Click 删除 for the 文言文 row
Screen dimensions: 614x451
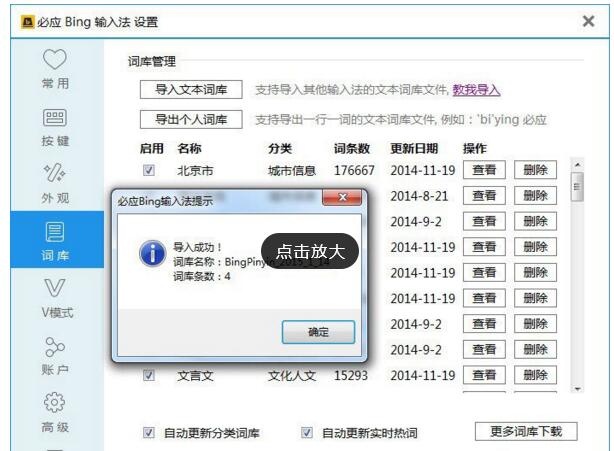point(535,375)
